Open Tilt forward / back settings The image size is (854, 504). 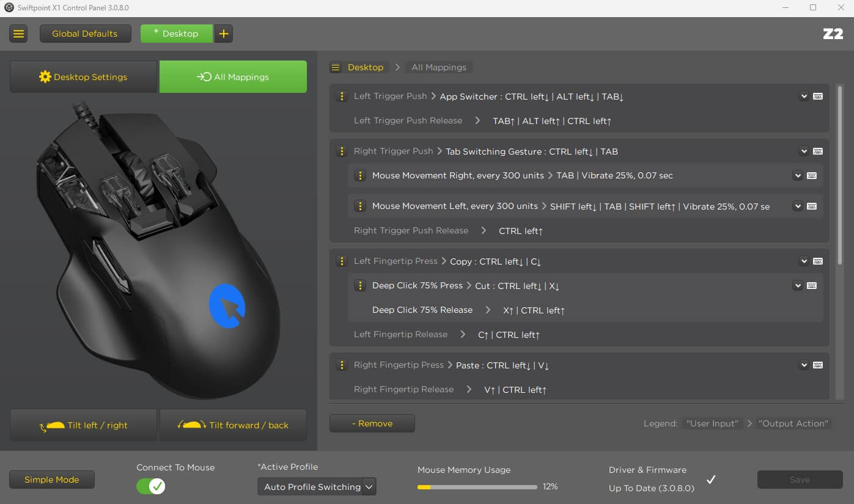coord(233,425)
